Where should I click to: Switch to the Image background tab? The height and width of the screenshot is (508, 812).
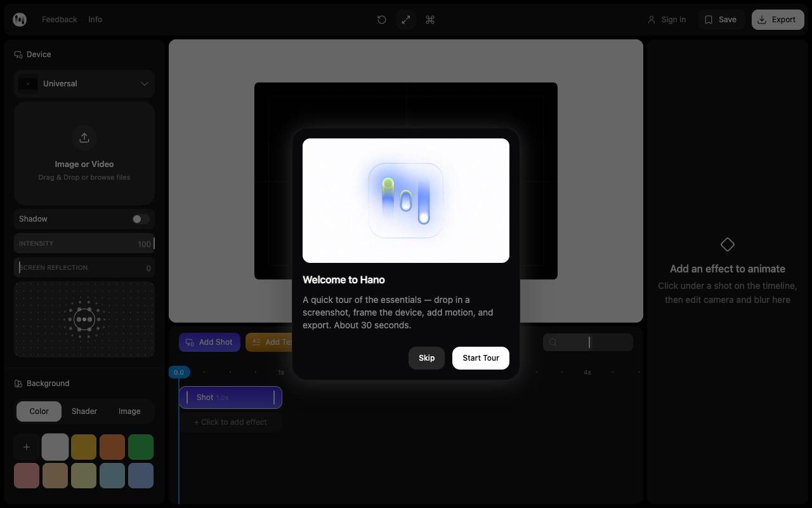coord(129,411)
